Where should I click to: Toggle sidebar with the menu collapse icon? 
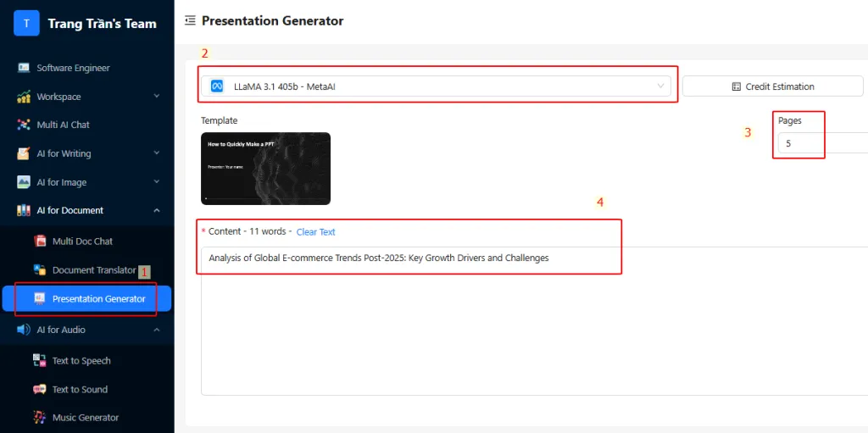191,21
